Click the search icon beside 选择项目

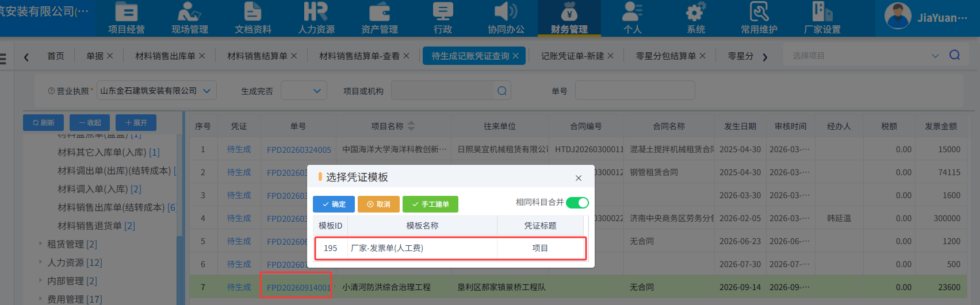click(955, 55)
